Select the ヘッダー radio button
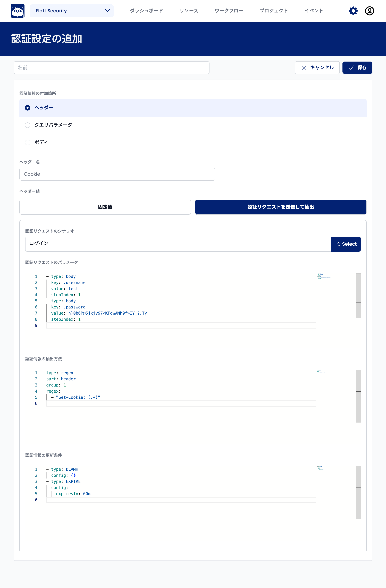The height and width of the screenshot is (588, 386). [27, 108]
